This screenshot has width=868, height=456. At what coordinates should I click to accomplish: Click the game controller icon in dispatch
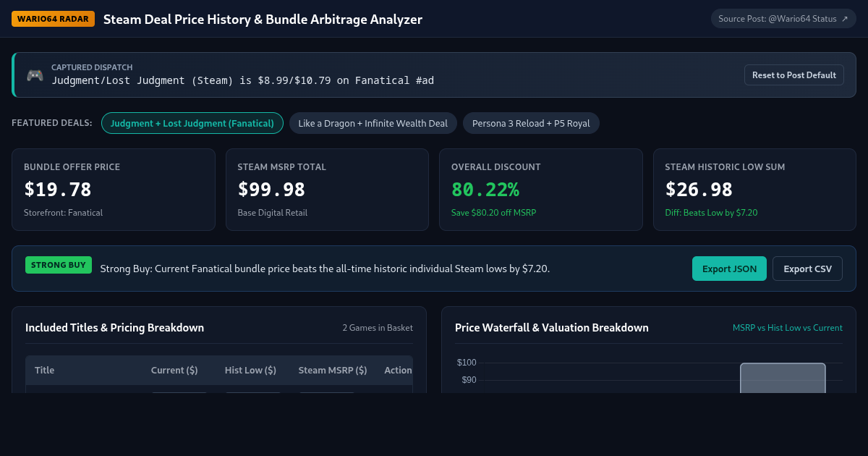click(35, 75)
